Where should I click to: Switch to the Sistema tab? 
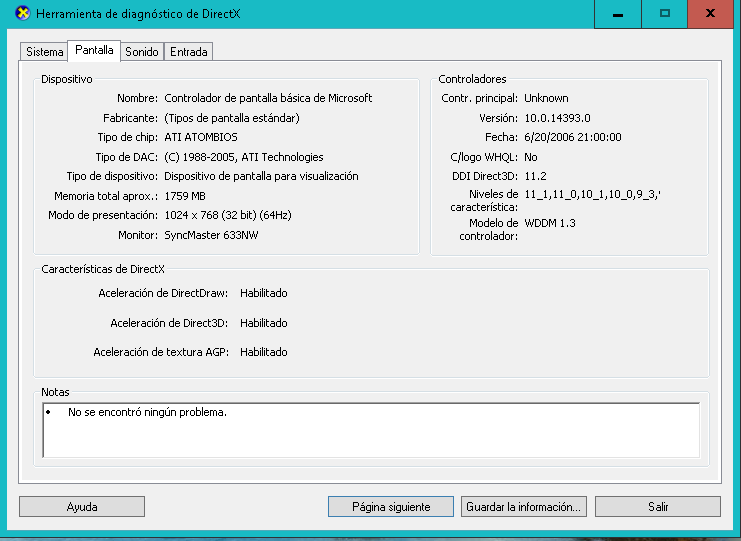[44, 52]
